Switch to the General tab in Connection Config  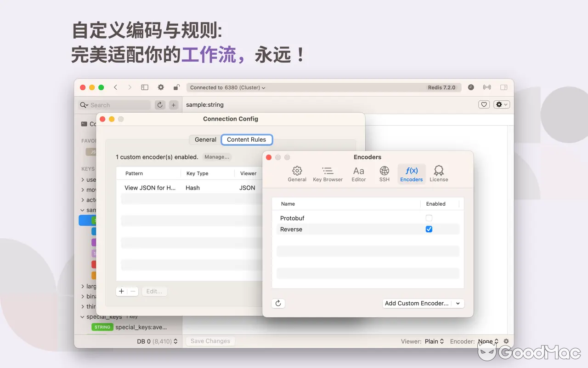204,139
